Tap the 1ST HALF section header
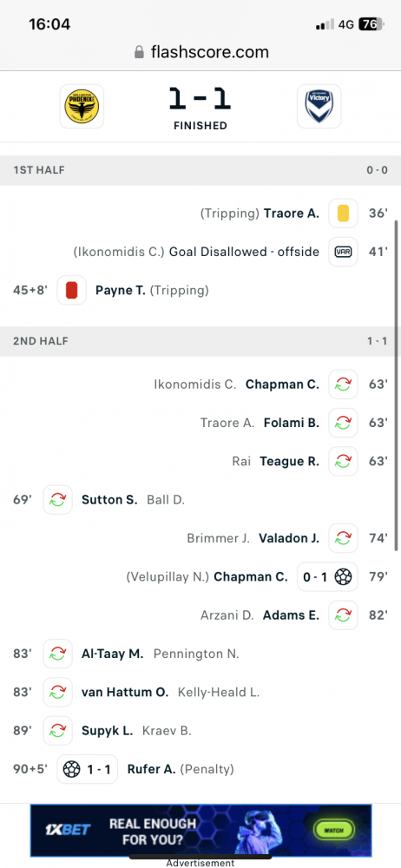Image resolution: width=401 pixels, height=868 pixels. coord(200,170)
